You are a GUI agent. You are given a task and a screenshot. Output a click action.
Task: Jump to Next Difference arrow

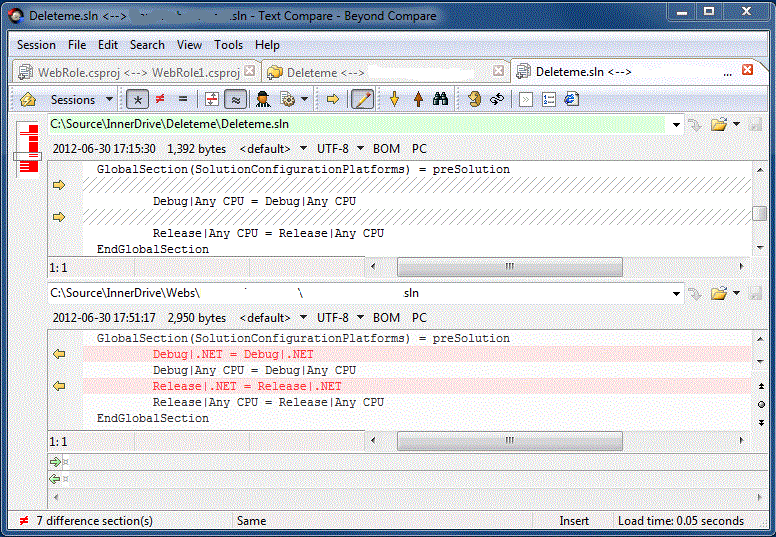394,99
